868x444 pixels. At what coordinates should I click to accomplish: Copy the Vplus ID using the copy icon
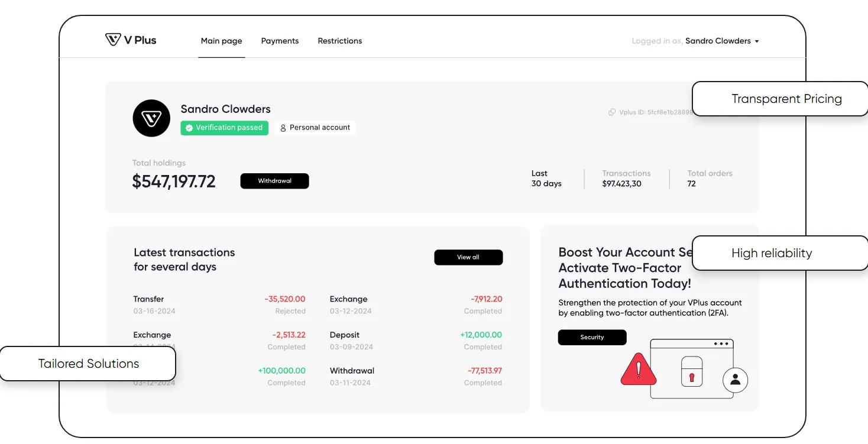click(x=612, y=112)
